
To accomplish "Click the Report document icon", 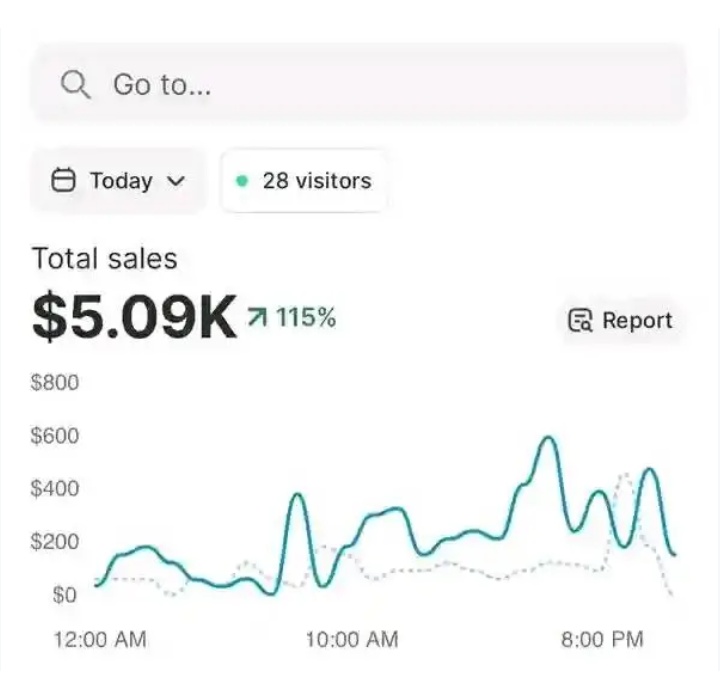I will click(x=580, y=321).
